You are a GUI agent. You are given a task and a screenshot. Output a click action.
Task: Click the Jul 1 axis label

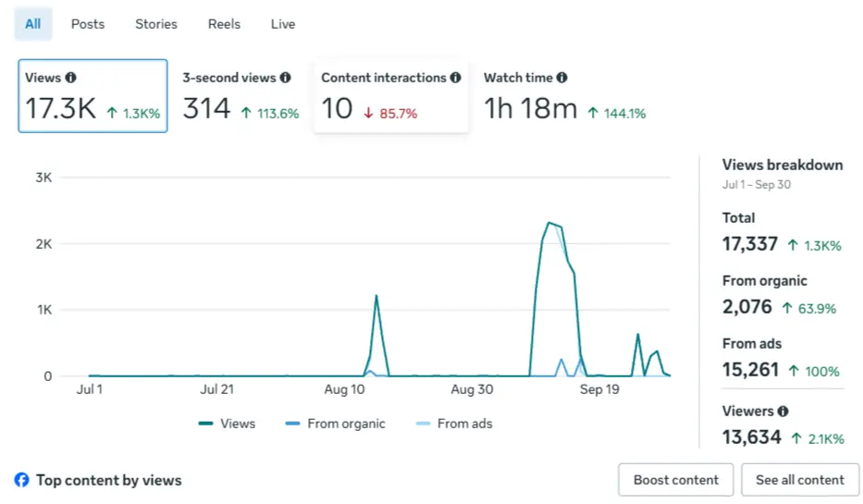(89, 389)
